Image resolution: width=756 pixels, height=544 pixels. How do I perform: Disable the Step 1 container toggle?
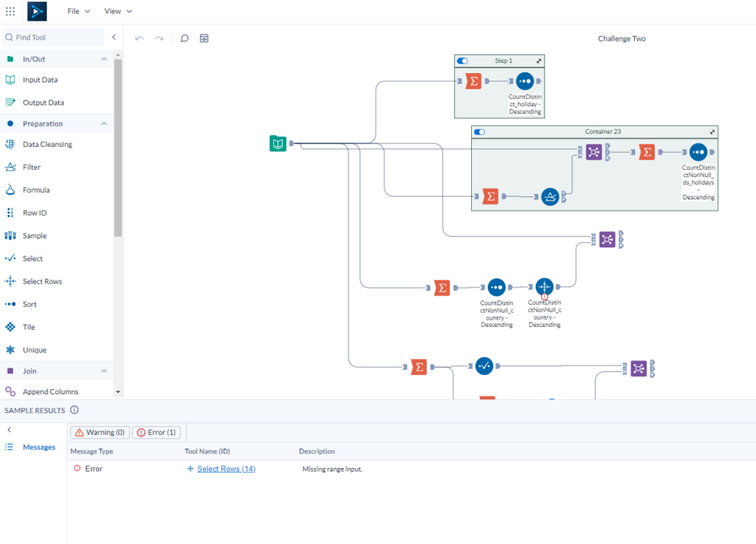[x=461, y=61]
